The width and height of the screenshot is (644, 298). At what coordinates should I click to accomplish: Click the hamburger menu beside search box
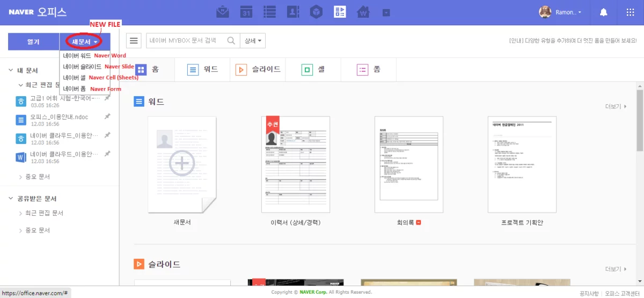click(134, 41)
